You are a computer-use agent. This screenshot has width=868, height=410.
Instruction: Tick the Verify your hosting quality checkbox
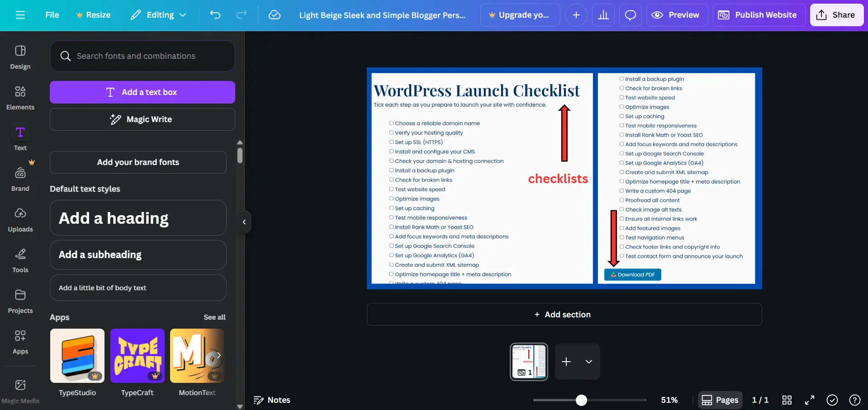click(391, 132)
